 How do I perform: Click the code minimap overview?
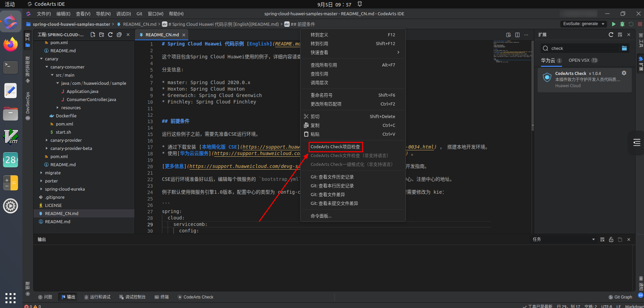512,52
